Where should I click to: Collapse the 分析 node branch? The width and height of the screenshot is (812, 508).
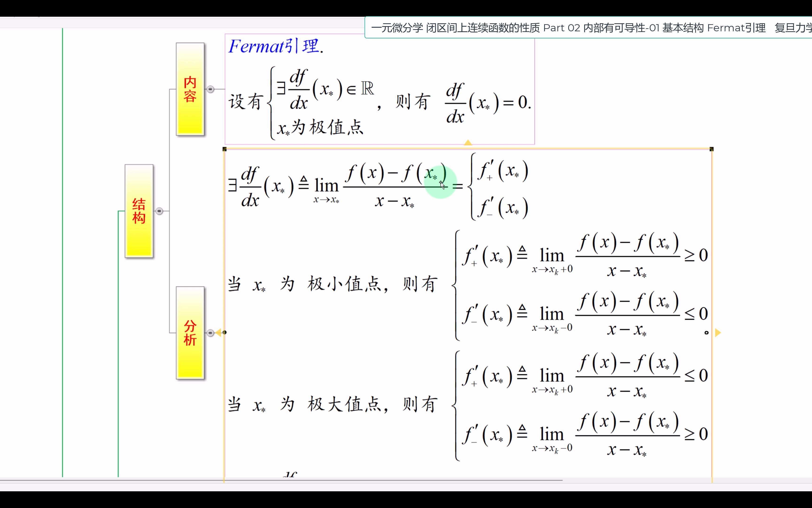pos(210,333)
